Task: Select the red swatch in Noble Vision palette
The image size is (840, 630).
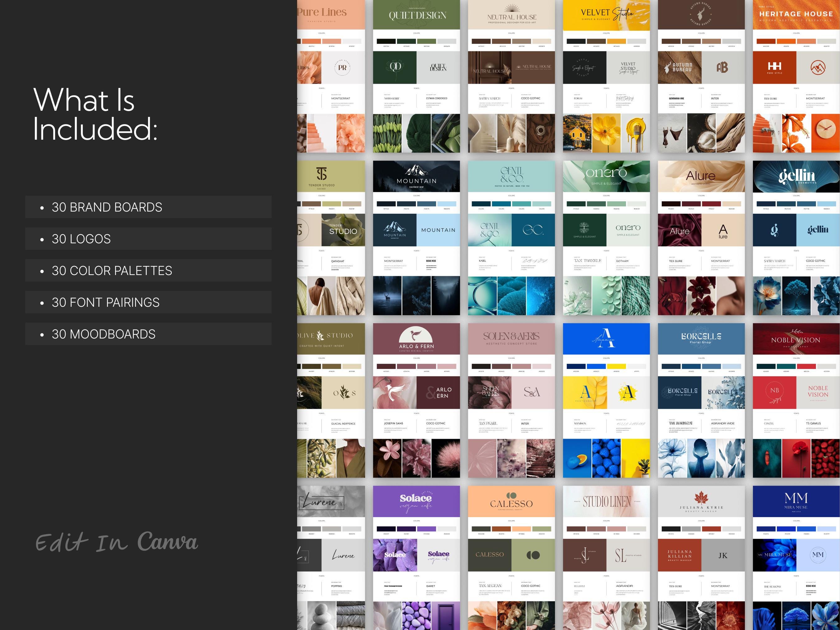Action: coord(806,366)
